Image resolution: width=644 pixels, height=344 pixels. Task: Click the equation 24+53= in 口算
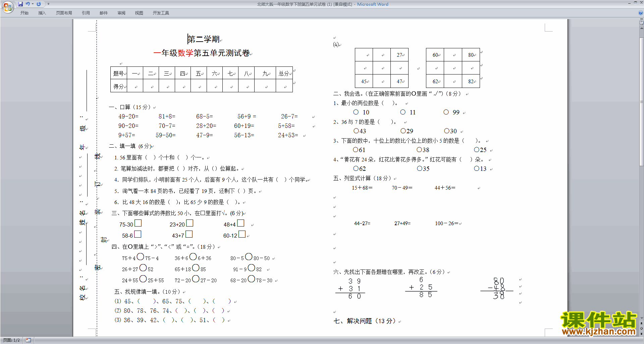coord(288,135)
